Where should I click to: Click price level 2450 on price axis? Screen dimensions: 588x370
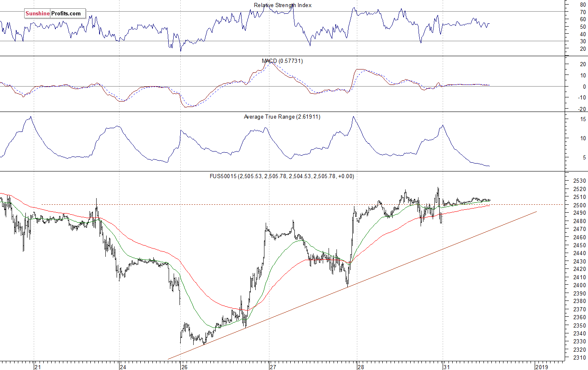[580, 246]
